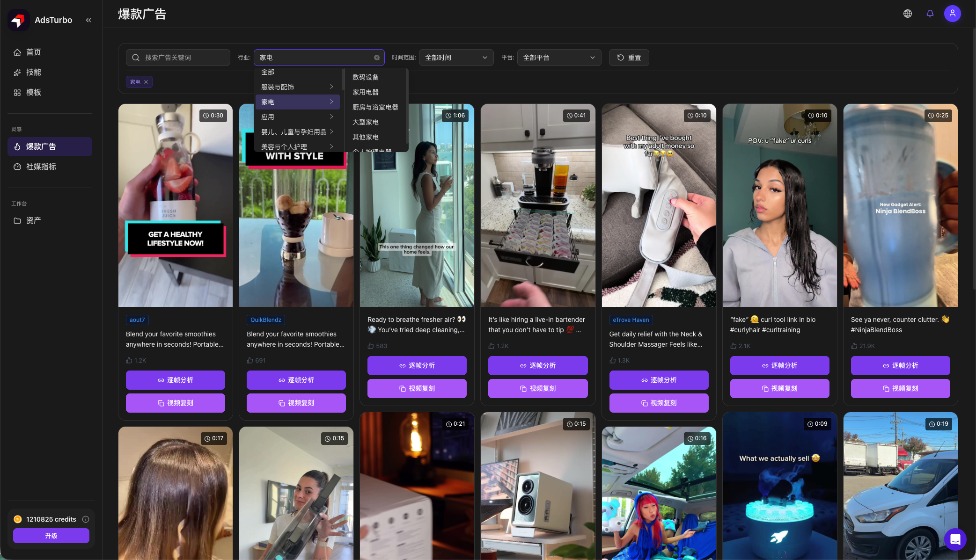Open the chat support bubble
This screenshot has width=976, height=560.
point(955,539)
